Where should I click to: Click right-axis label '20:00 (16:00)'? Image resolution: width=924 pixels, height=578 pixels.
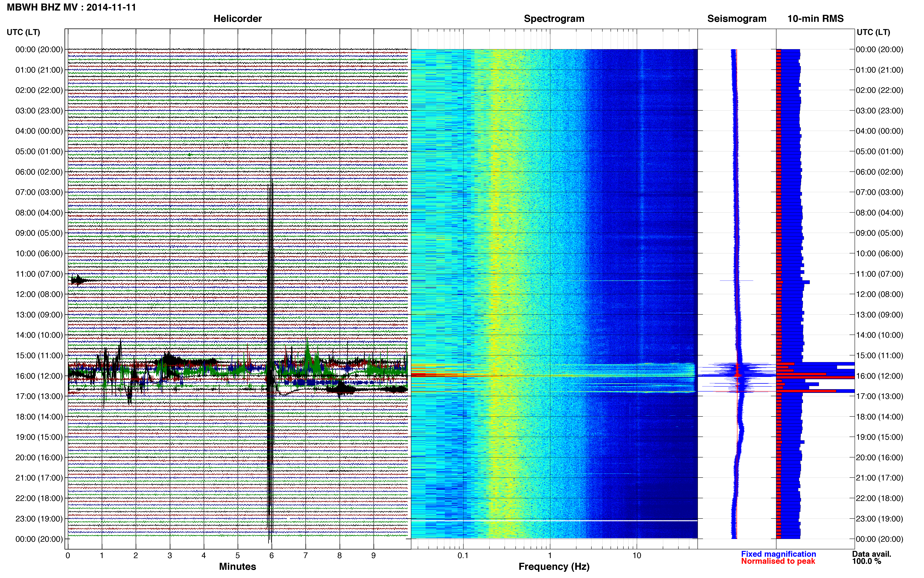point(879,458)
